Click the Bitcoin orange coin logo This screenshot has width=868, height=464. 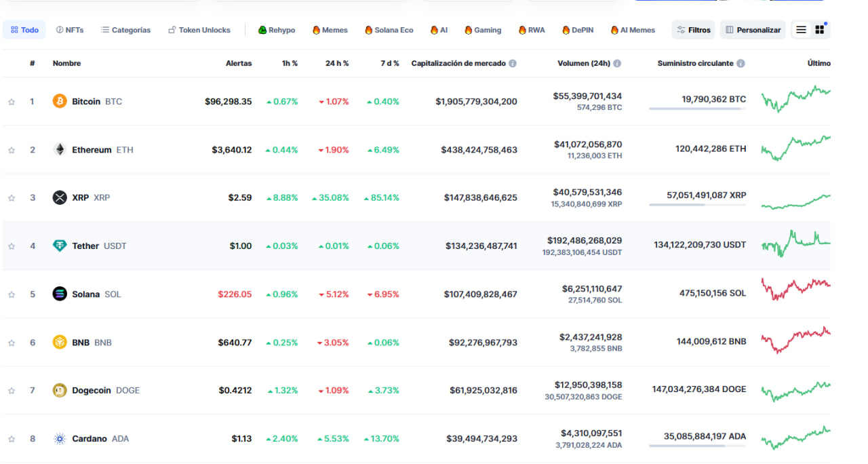[60, 101]
